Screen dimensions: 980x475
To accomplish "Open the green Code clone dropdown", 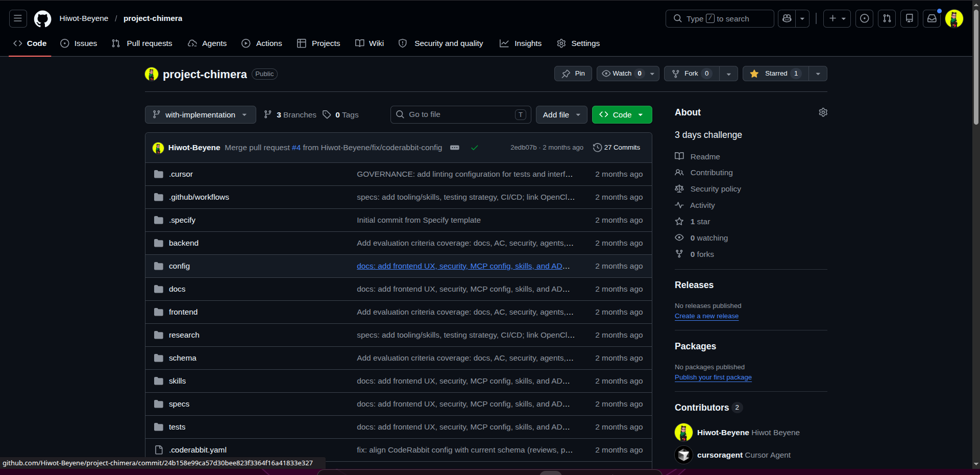I will pyautogui.click(x=622, y=115).
